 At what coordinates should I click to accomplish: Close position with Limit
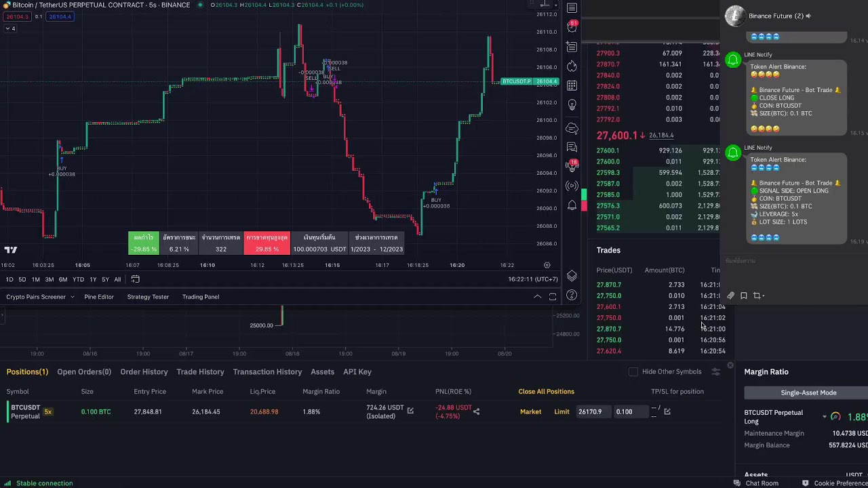(561, 411)
